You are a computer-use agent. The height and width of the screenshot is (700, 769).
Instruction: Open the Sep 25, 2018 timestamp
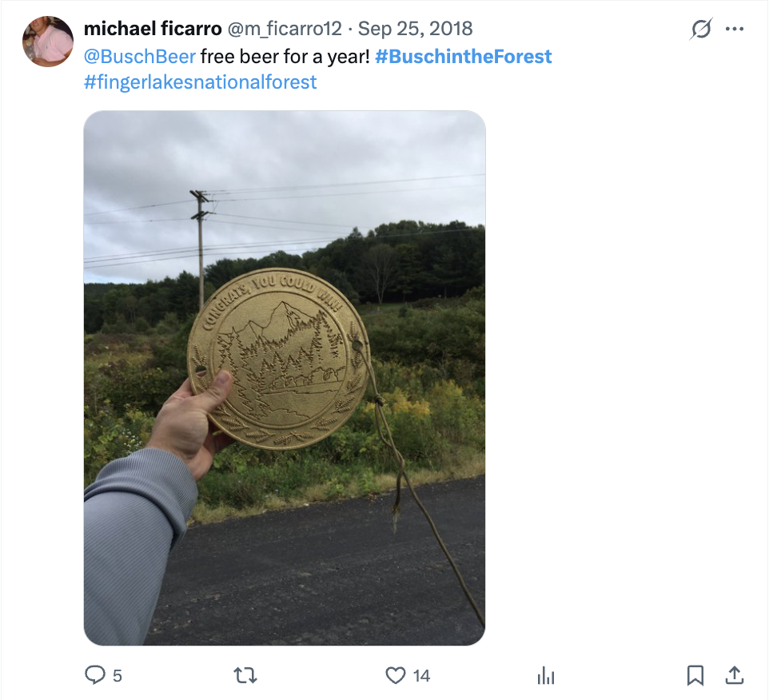415,29
